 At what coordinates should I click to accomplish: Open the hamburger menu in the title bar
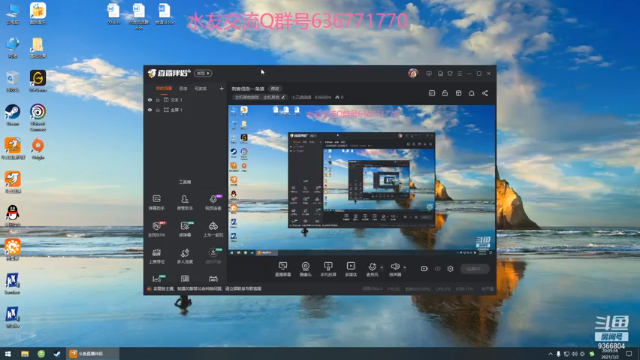(460, 73)
